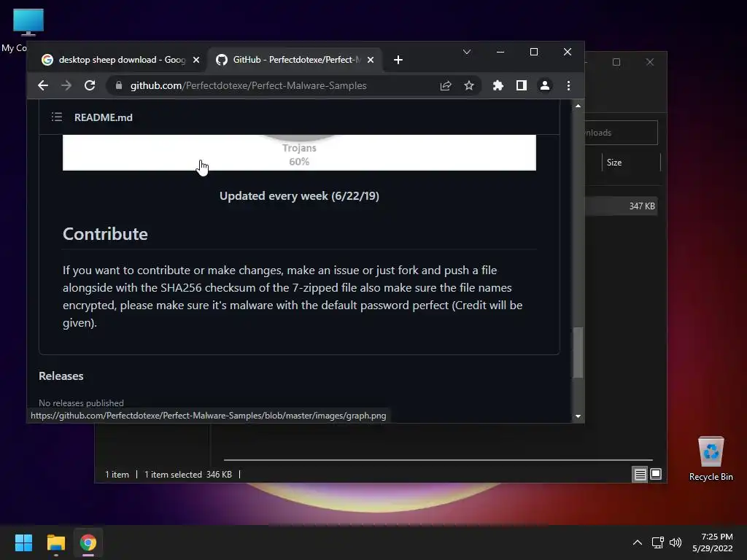Select the GitHub Perfectdotexe tab
747x560 pixels.
[295, 60]
